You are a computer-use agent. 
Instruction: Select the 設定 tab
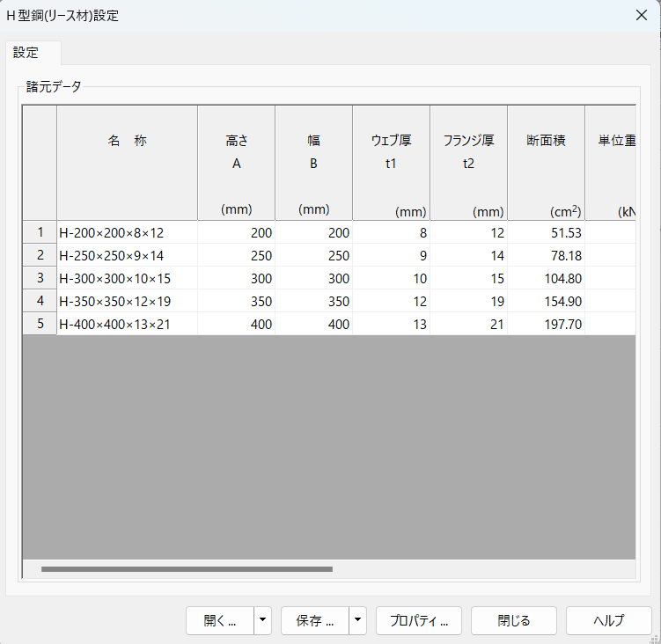[26, 53]
